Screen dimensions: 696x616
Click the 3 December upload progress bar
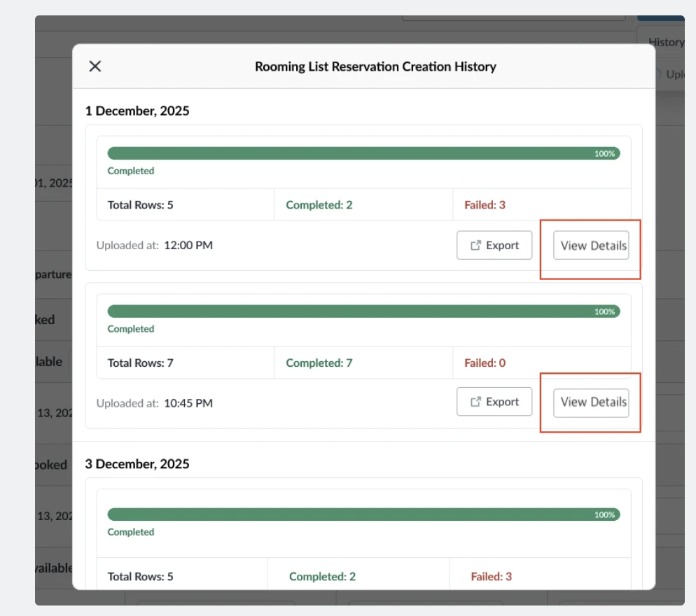[363, 514]
